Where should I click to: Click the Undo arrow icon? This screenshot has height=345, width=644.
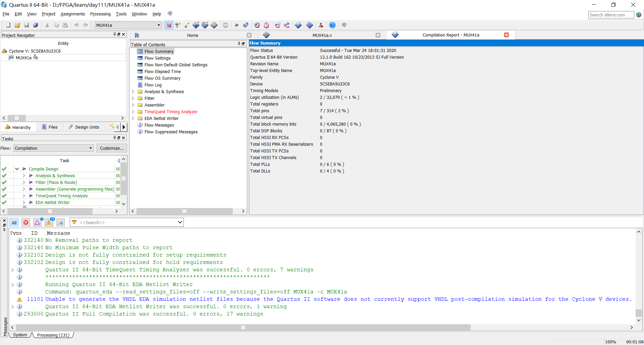[76, 25]
